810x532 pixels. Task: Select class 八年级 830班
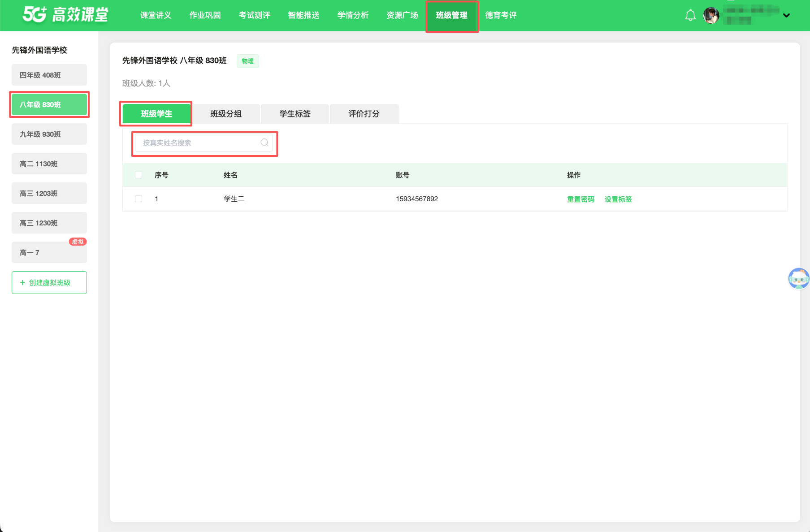[x=49, y=104]
